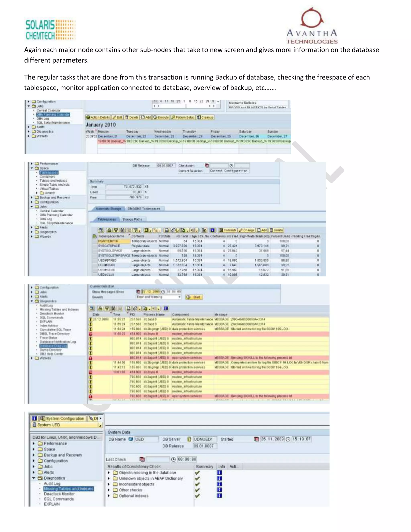Click the Layout icon in the tablespace toolbar

coord(194,230)
